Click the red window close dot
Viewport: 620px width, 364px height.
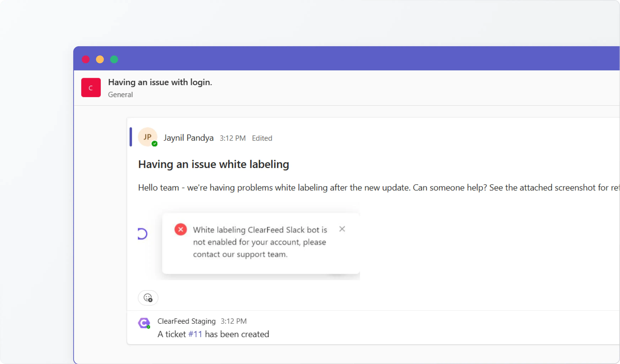[86, 60]
